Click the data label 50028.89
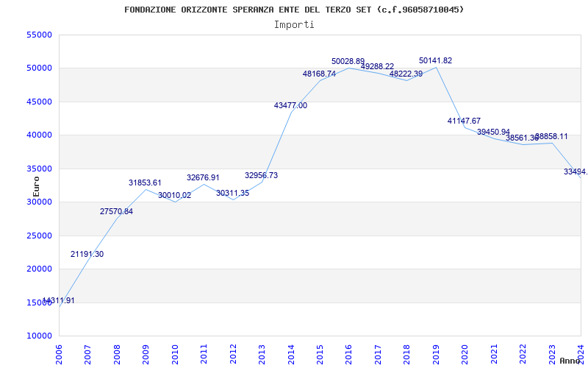This screenshot has width=588, height=368. coord(348,61)
